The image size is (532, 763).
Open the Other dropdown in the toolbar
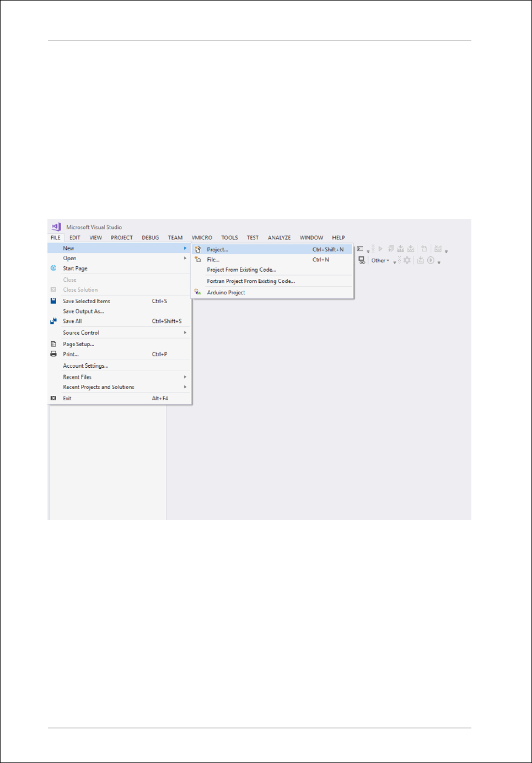tap(380, 260)
